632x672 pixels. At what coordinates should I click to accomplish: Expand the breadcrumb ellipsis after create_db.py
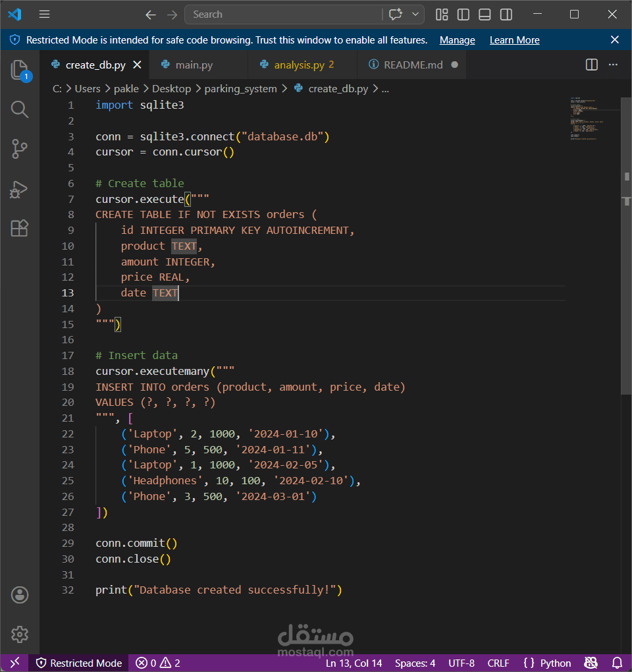coord(385,89)
